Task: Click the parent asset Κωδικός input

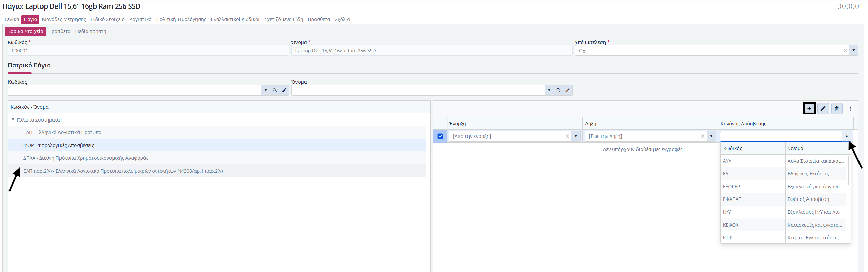Action: point(135,90)
